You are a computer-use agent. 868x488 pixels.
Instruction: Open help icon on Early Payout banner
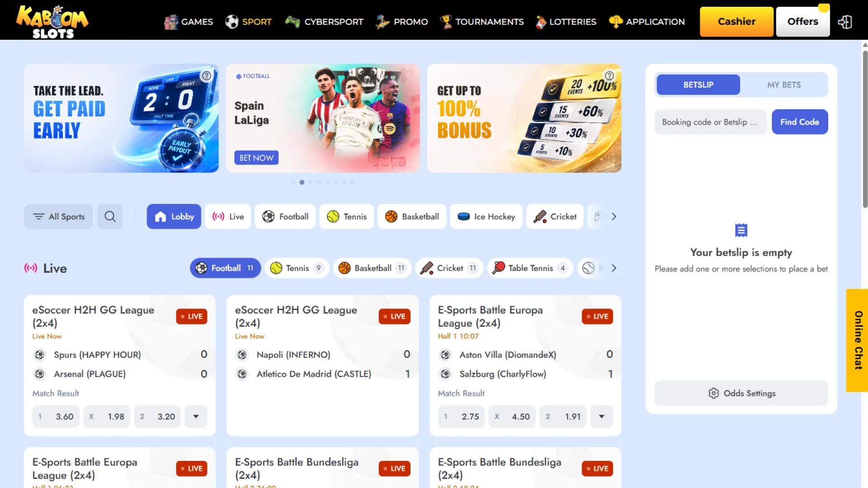pyautogui.click(x=207, y=75)
